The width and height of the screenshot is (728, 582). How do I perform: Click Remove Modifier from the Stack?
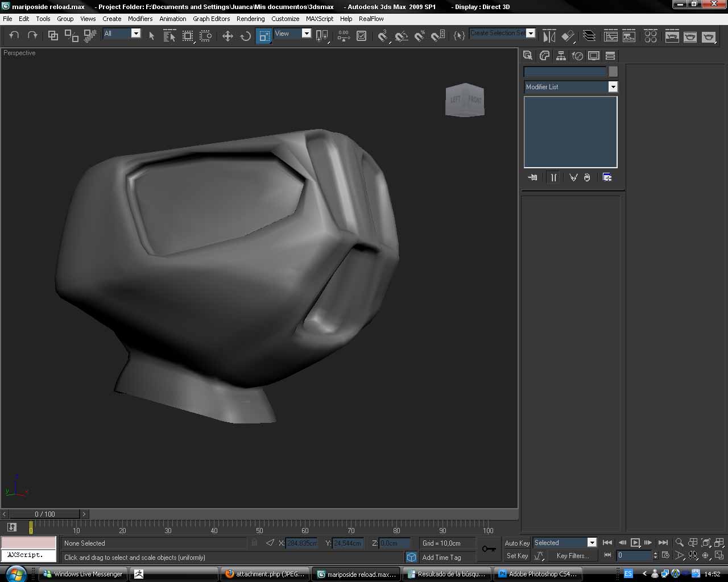587,177
